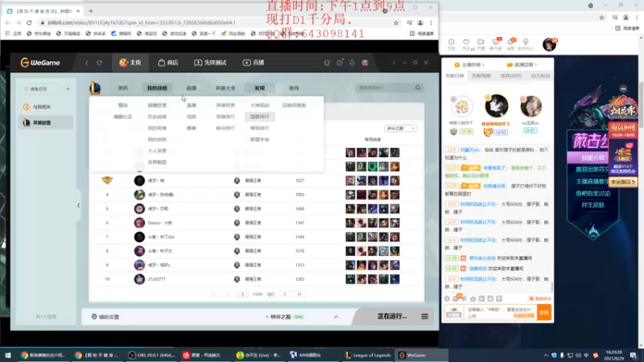Refresh the WeGame page
The height and width of the screenshot is (362, 644).
tap(99, 63)
